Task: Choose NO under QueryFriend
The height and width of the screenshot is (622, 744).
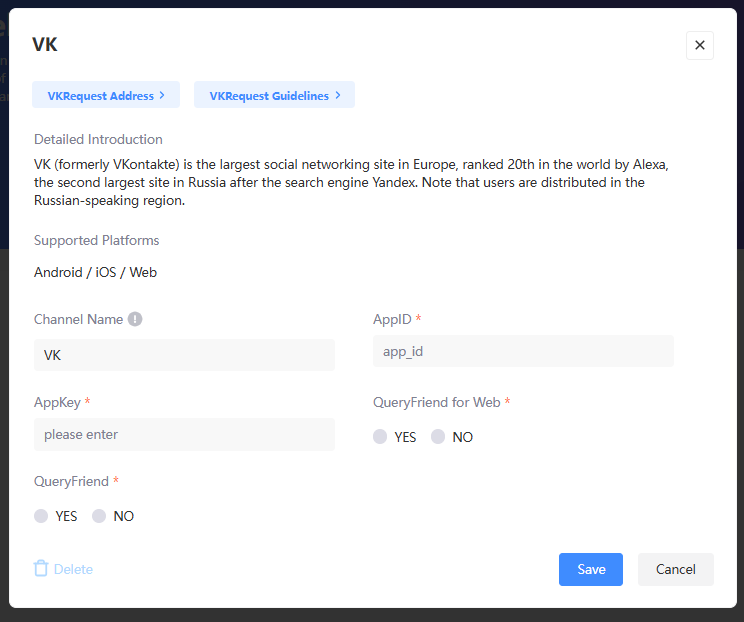Action: 99,516
